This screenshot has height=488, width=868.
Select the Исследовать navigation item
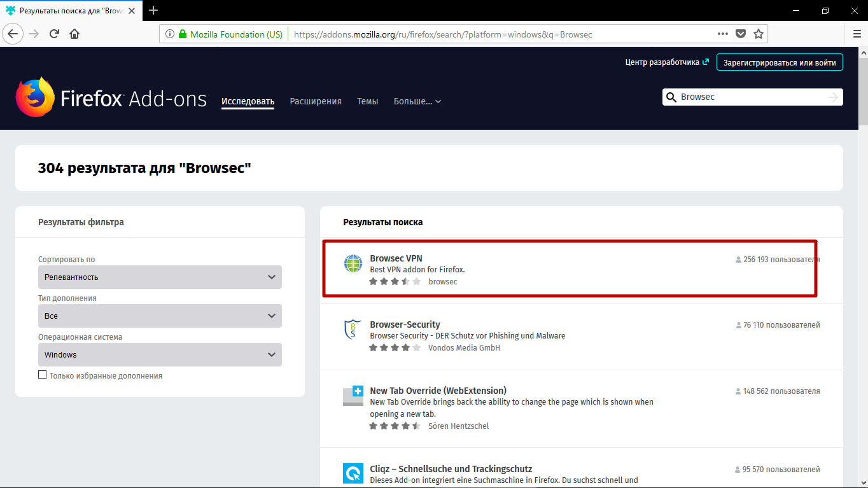248,101
